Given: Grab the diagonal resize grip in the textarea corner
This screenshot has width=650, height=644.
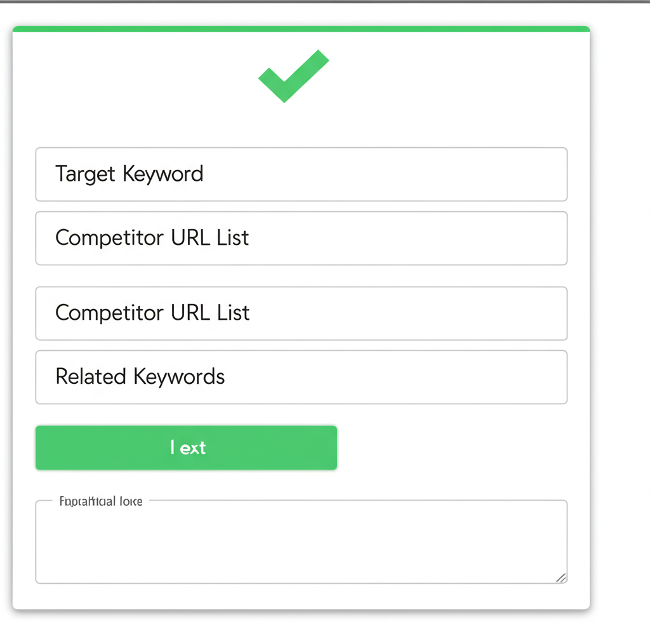Looking at the screenshot, I should pyautogui.click(x=560, y=577).
